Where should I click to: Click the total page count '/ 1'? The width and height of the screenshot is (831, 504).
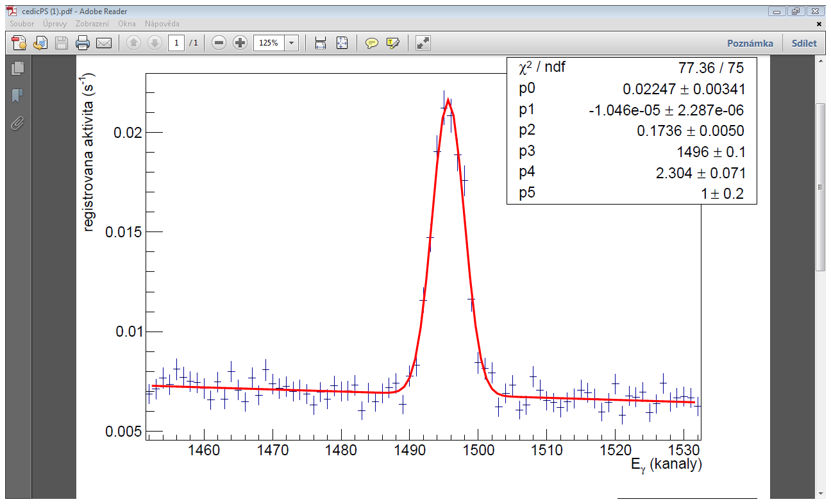[194, 44]
